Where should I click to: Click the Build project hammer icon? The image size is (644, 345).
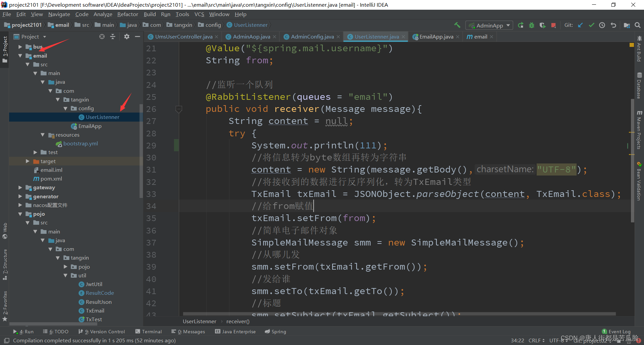[x=457, y=25]
